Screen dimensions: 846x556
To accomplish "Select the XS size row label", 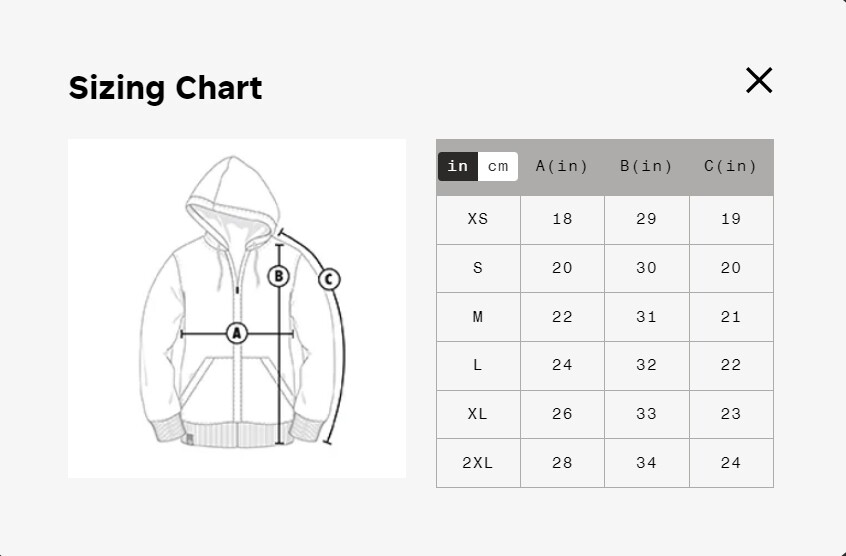I will pos(478,219).
